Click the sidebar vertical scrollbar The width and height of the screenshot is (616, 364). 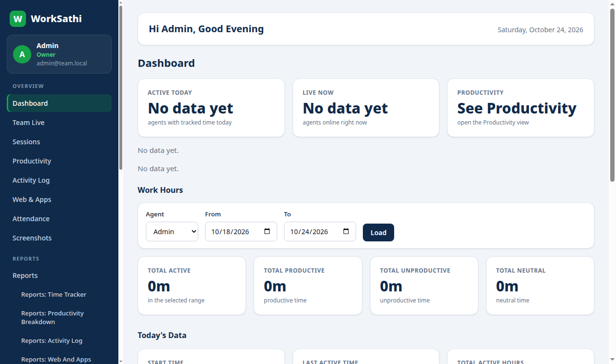tap(121, 87)
